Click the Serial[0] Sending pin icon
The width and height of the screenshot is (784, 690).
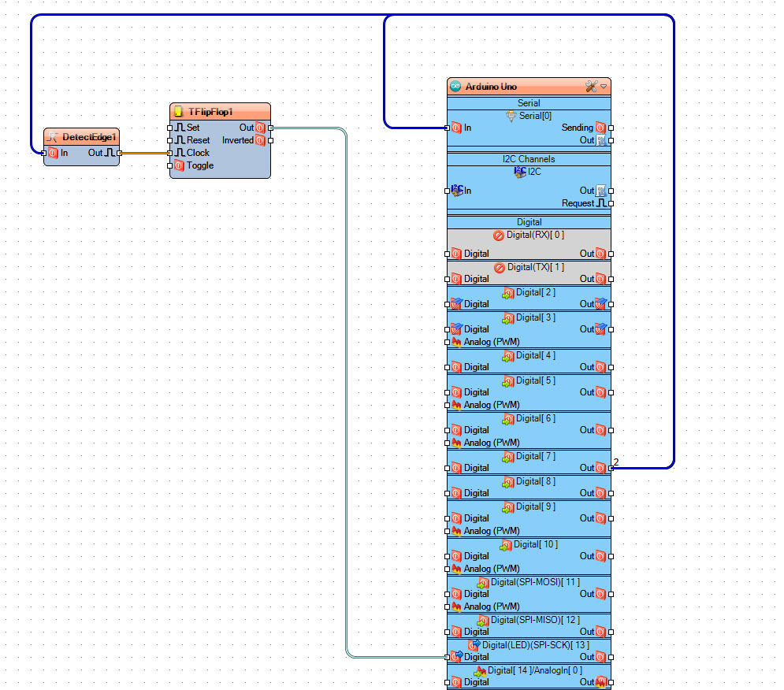click(x=600, y=128)
